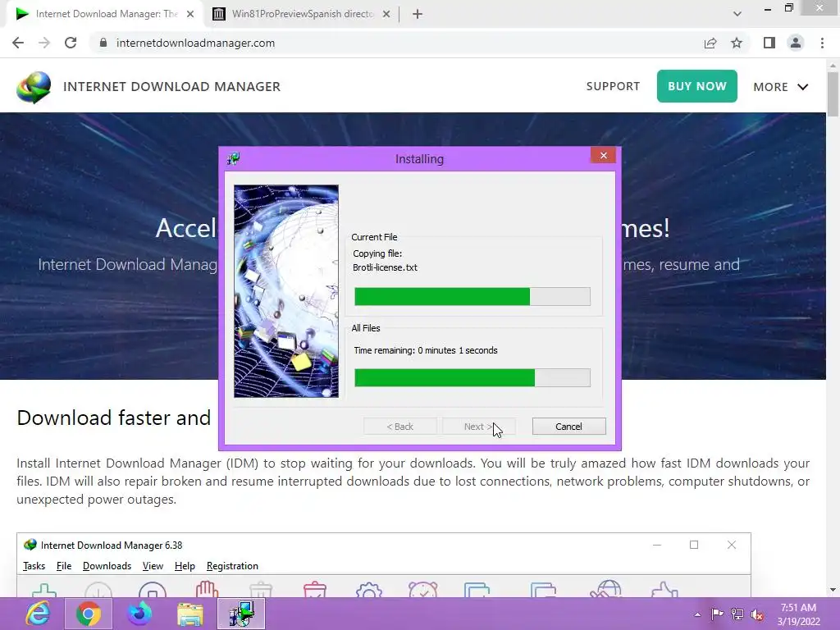Click the Time remaining text
Viewport: 840px width, 630px height.
coord(426,350)
